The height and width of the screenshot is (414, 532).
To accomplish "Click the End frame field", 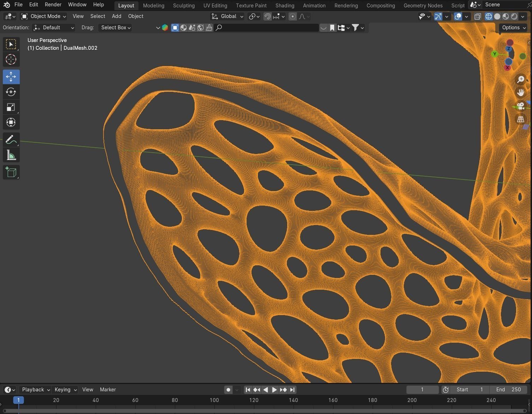I will [508, 390].
